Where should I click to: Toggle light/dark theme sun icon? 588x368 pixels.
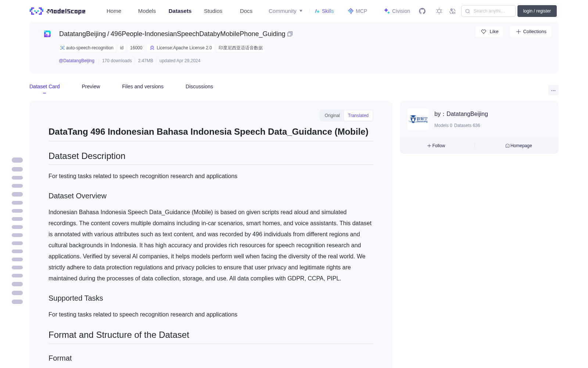[x=439, y=11]
